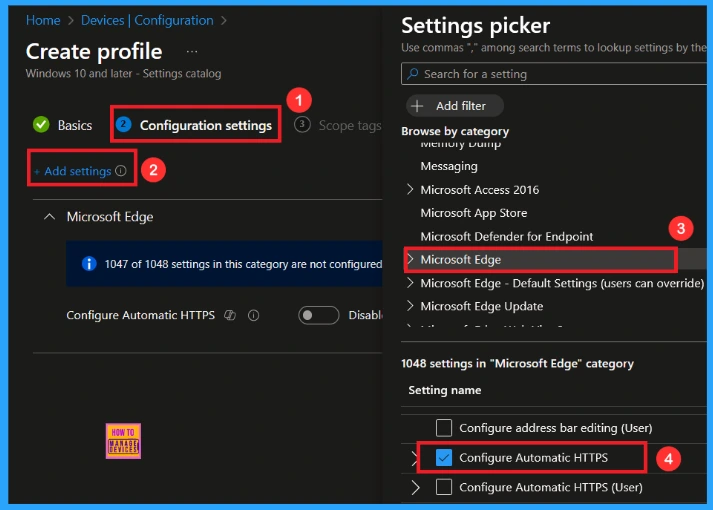This screenshot has height=510, width=713.
Task: Click the info icon next to Add settings
Action: (x=121, y=170)
